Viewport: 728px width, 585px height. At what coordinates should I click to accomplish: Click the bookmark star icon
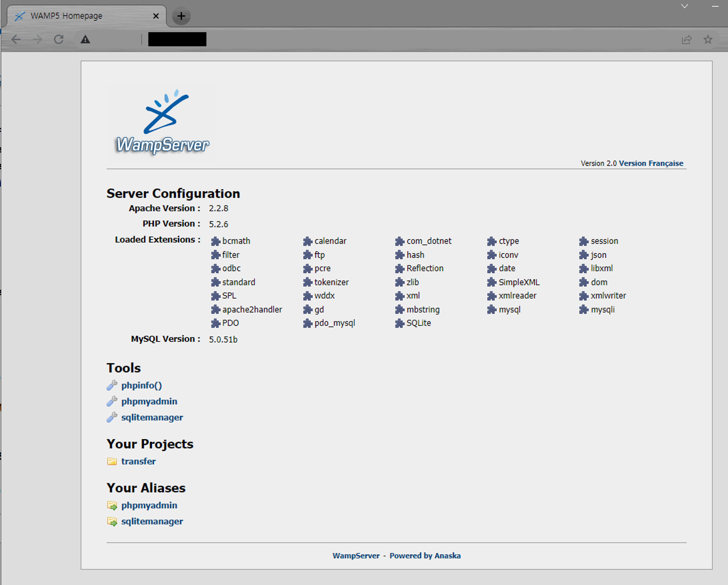pos(708,40)
